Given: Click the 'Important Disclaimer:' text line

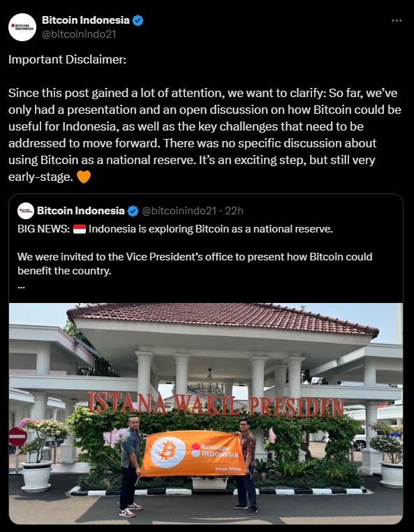Looking at the screenshot, I should (67, 59).
